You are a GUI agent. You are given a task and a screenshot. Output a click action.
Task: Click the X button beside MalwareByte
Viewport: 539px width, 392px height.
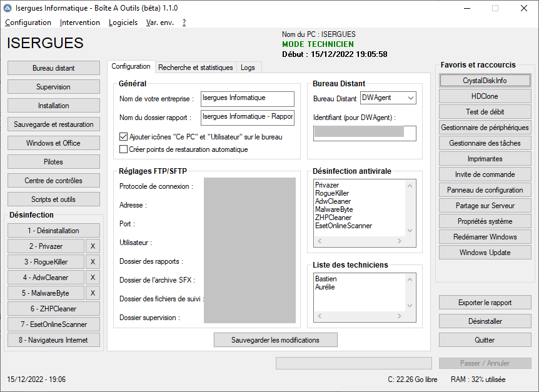tap(93, 293)
